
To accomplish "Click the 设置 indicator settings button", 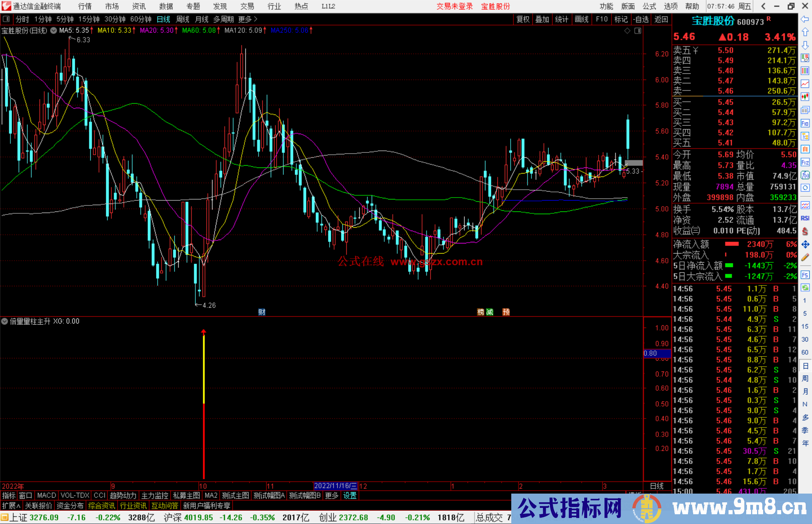I will [x=350, y=496].
